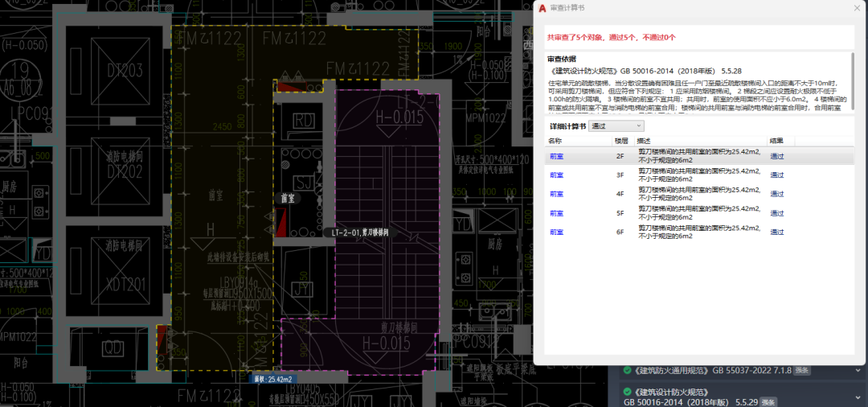Click the 通过 result link for 6F
The image size is (868, 407).
[x=777, y=232]
